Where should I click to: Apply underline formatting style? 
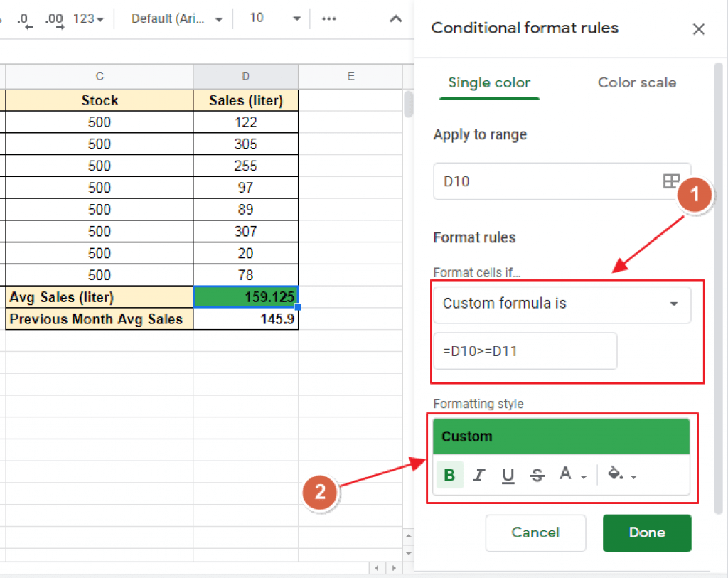[x=508, y=474]
